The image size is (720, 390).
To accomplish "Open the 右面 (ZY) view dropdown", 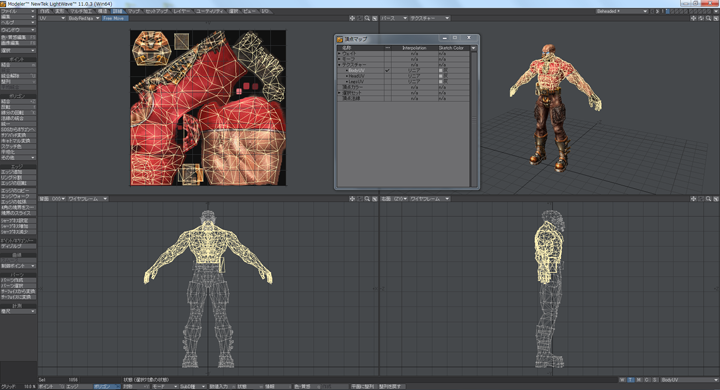I will [x=394, y=199].
